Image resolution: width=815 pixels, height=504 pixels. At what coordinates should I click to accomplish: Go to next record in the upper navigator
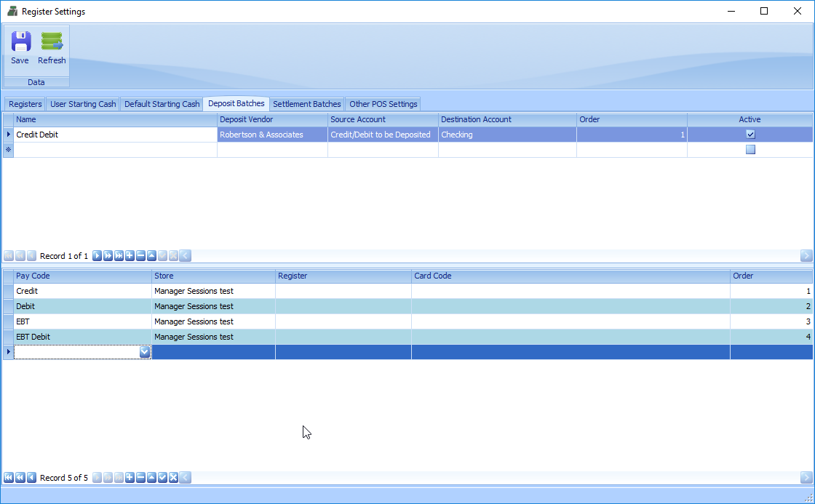[x=97, y=256]
